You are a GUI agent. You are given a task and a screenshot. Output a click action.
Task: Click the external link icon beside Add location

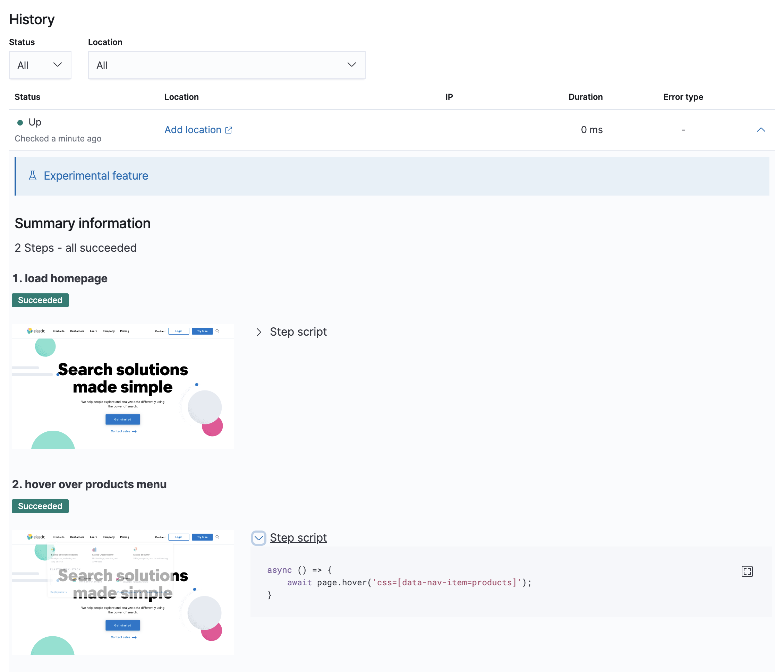pyautogui.click(x=229, y=130)
